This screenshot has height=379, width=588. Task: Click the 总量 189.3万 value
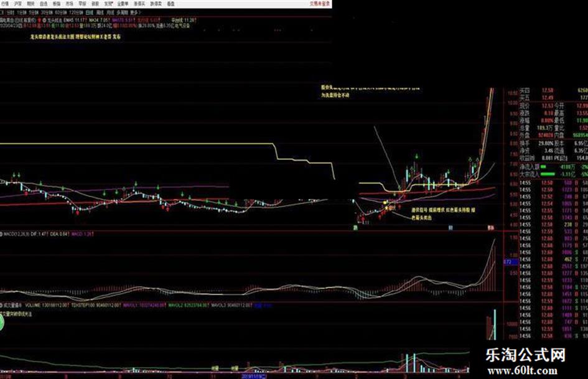545,128
